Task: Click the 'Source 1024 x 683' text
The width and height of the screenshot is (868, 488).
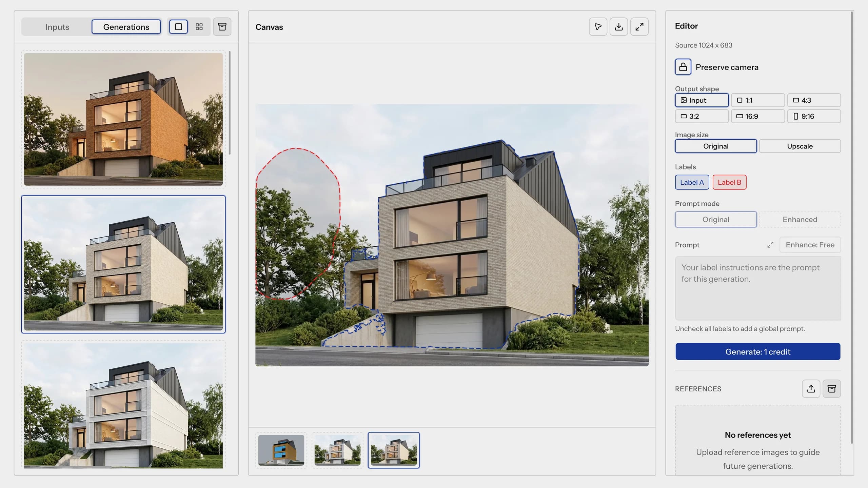Action: 704,45
